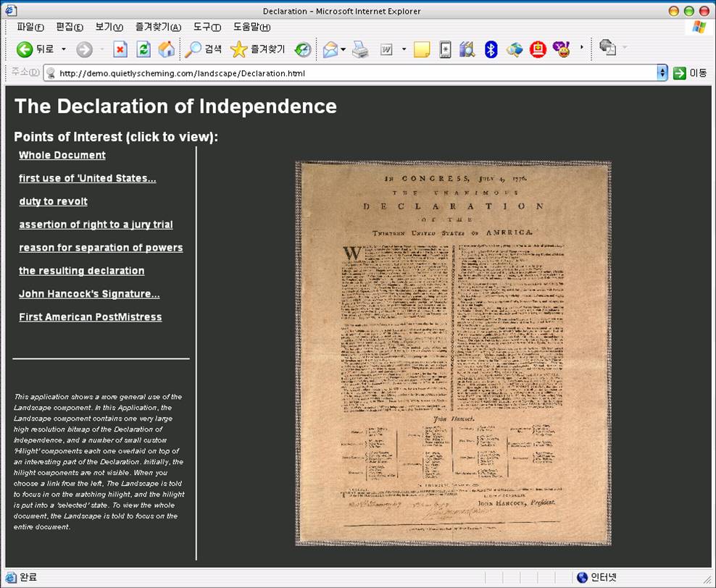Print the page with the printer icon
This screenshot has height=588, width=716.
tap(360, 49)
